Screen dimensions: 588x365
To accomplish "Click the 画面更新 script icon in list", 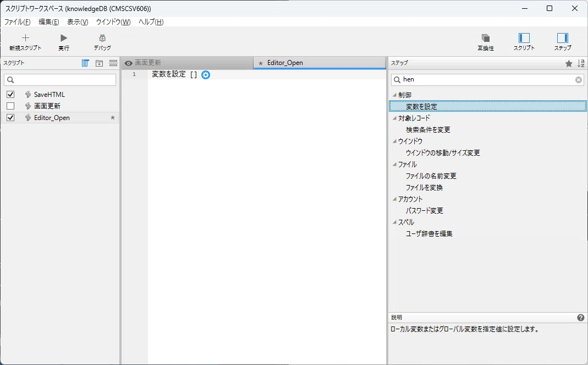I will click(28, 106).
